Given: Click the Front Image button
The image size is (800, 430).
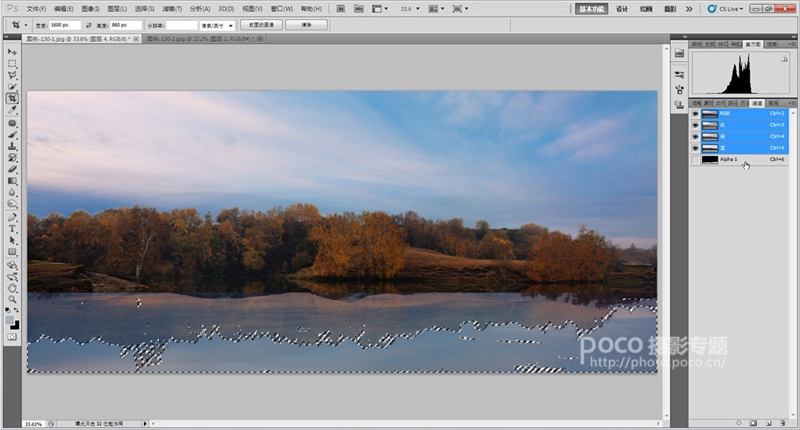Looking at the screenshot, I should pos(261,25).
